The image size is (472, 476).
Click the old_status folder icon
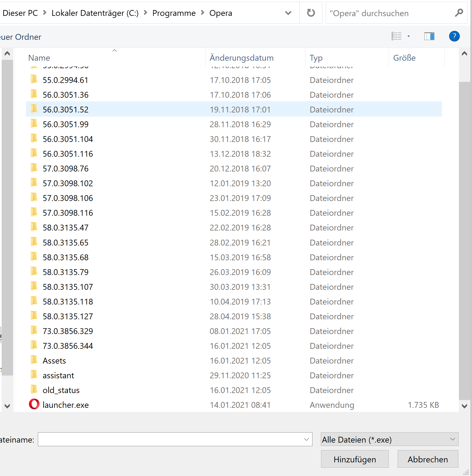tap(34, 390)
